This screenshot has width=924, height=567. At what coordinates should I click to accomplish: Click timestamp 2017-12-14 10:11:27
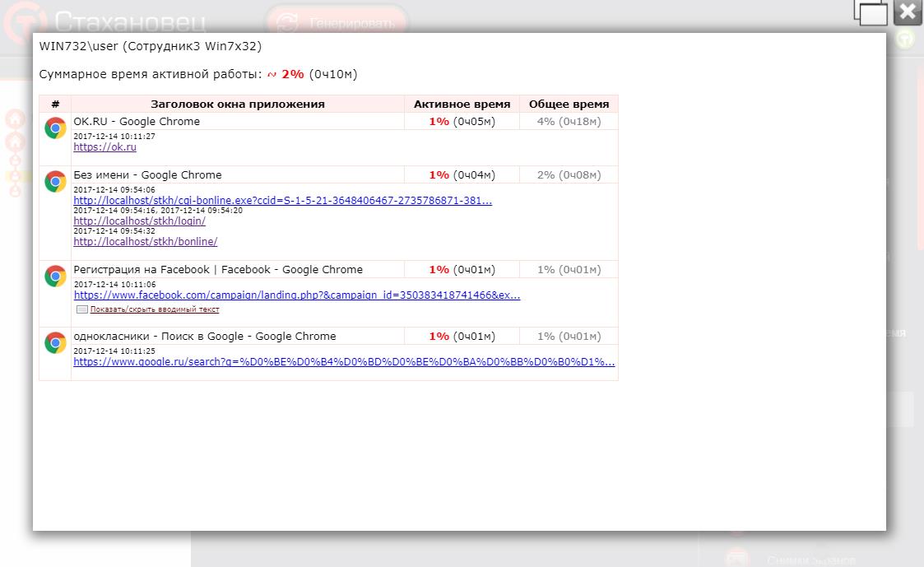(114, 136)
